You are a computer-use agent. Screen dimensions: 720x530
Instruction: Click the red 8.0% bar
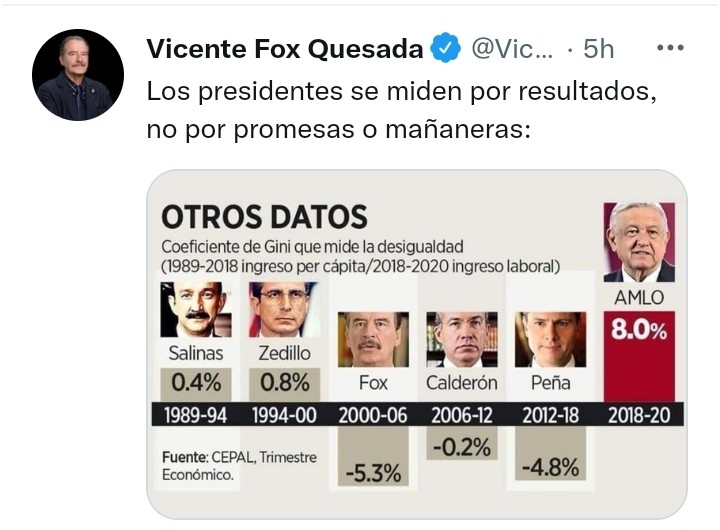[639, 356]
